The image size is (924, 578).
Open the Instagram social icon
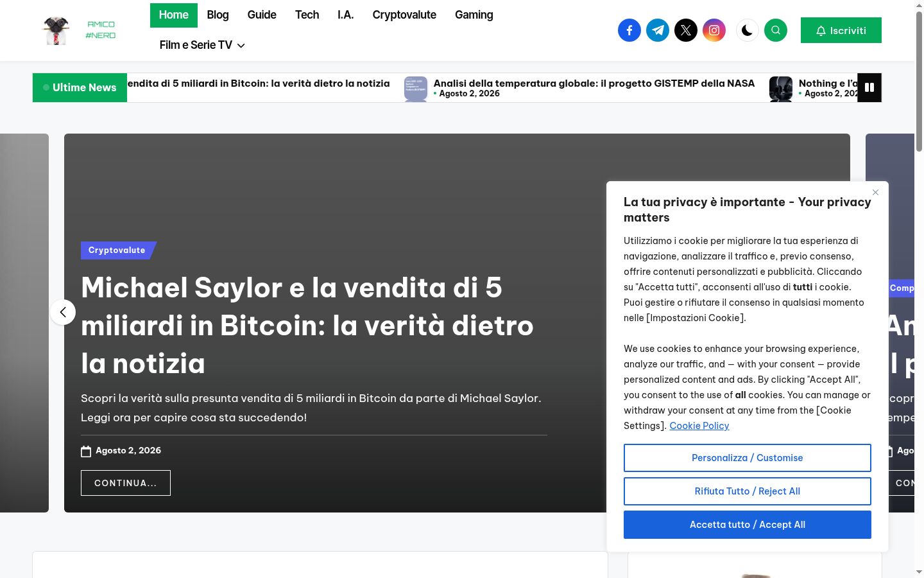714,30
